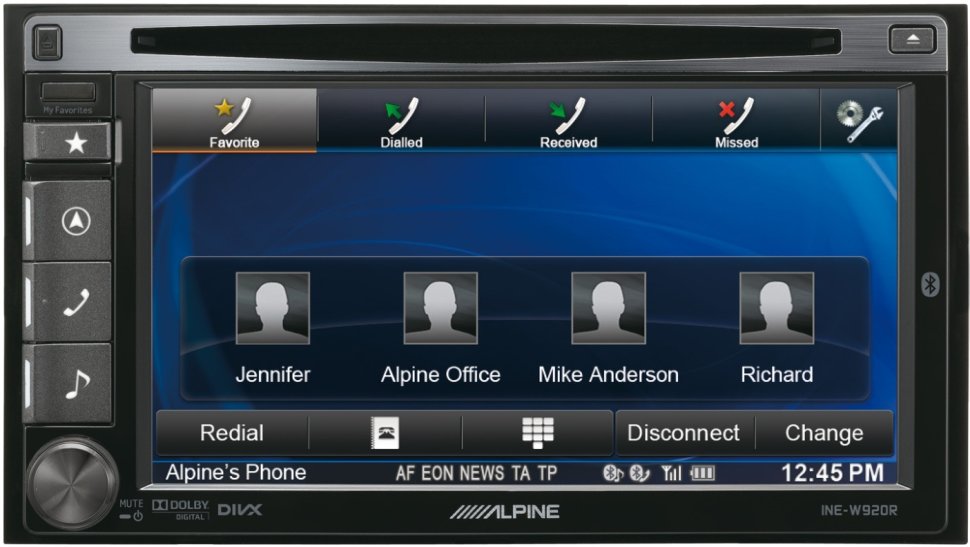
Task: Click the "AF" radio indicator
Action: coord(405,473)
